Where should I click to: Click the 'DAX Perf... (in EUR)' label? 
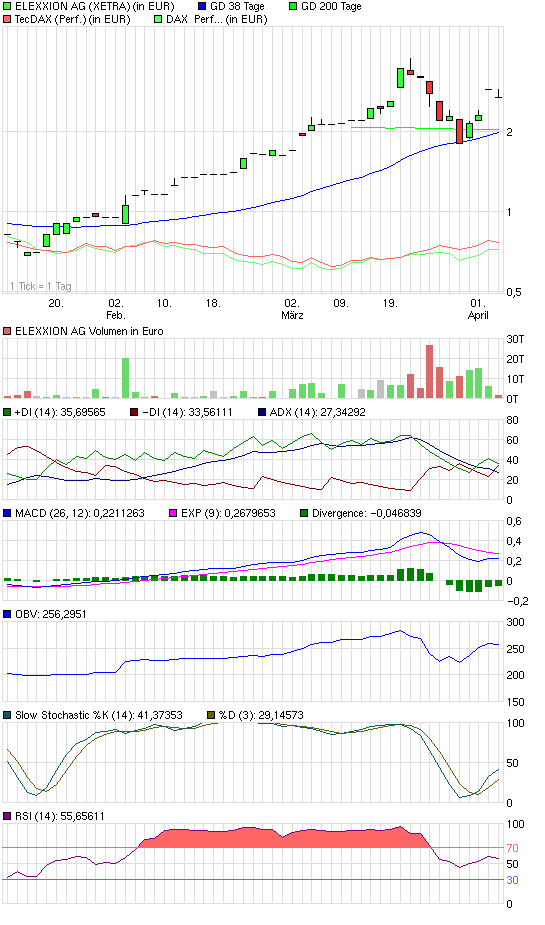tap(216, 19)
